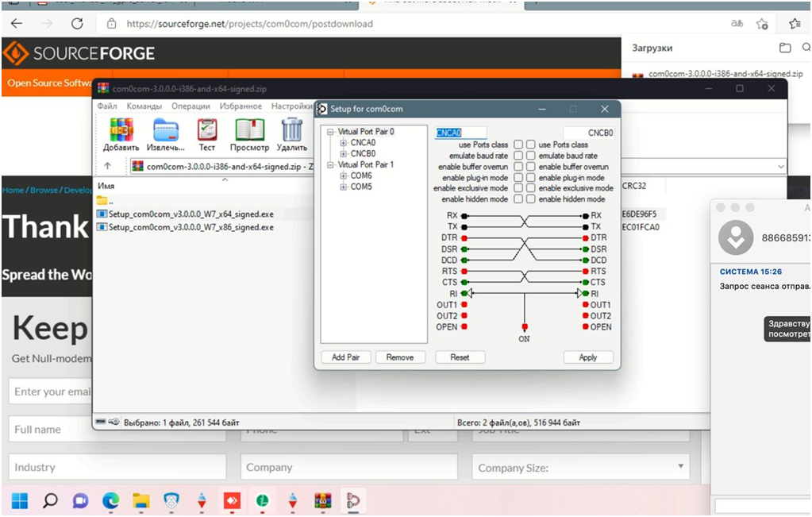The height and width of the screenshot is (517, 812).
Task: Collapse Virtual Port Pair 0 node
Action: 330,132
